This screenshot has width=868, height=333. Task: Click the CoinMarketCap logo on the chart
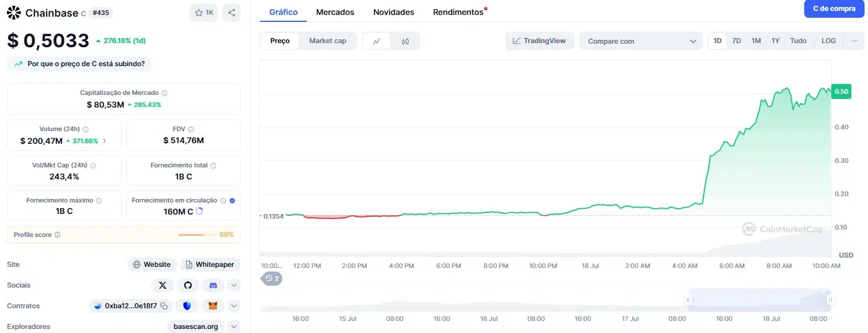click(782, 229)
